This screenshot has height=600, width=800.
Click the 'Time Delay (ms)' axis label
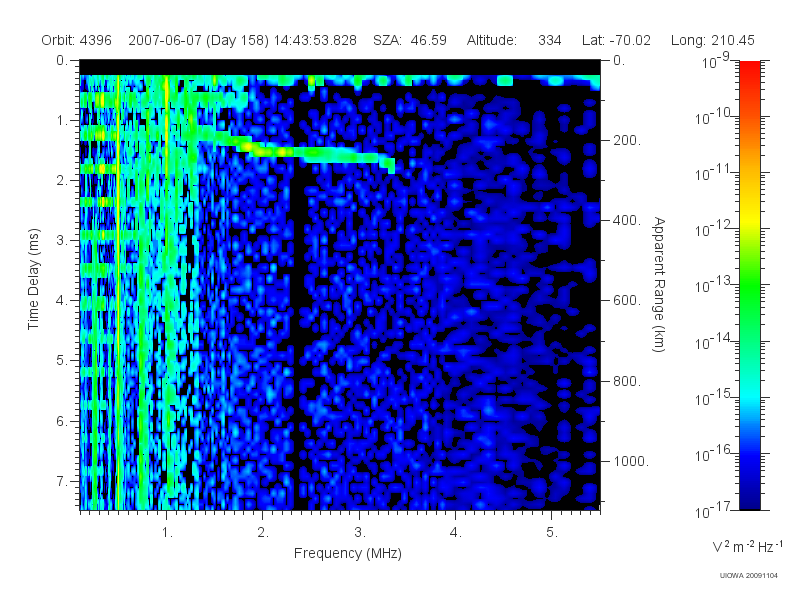33,279
